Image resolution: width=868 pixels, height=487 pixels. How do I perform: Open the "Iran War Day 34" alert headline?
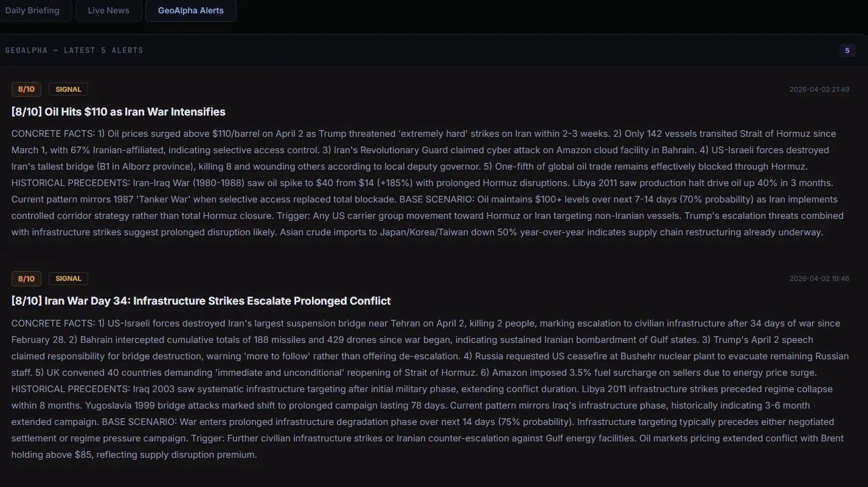click(201, 300)
